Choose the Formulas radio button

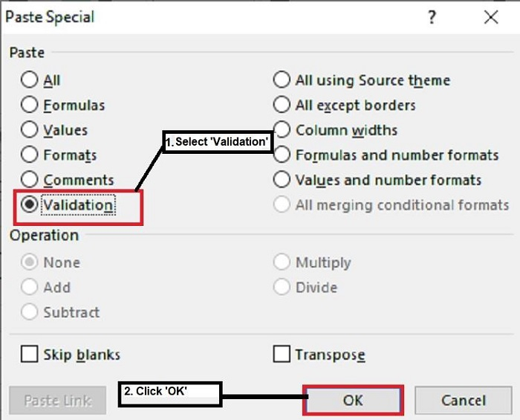coord(30,105)
